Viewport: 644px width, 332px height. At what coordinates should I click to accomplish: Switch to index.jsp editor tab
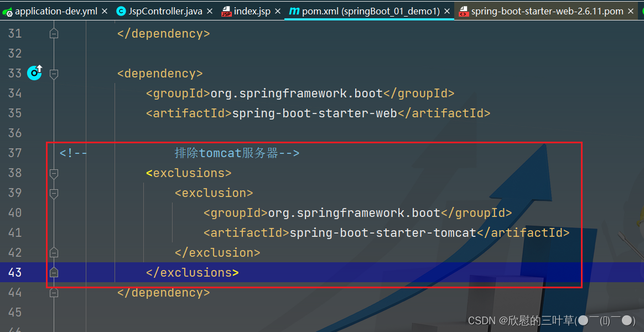251,11
